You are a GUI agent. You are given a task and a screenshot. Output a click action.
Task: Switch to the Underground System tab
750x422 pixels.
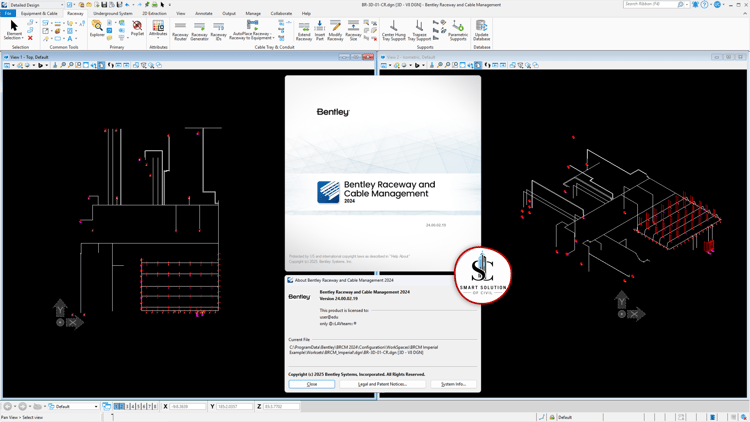click(x=113, y=13)
